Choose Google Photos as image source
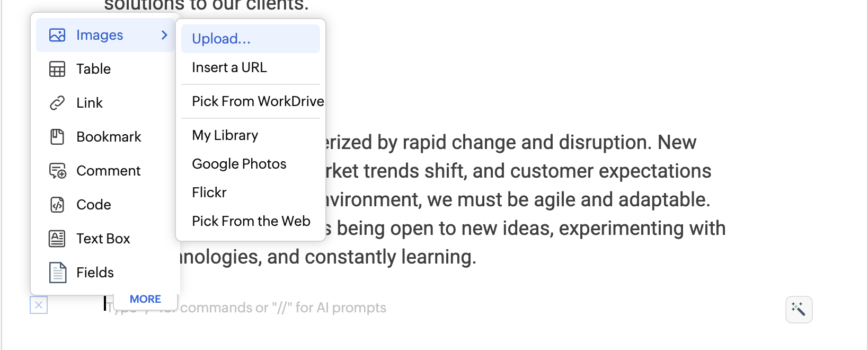This screenshot has width=868, height=350. [239, 164]
